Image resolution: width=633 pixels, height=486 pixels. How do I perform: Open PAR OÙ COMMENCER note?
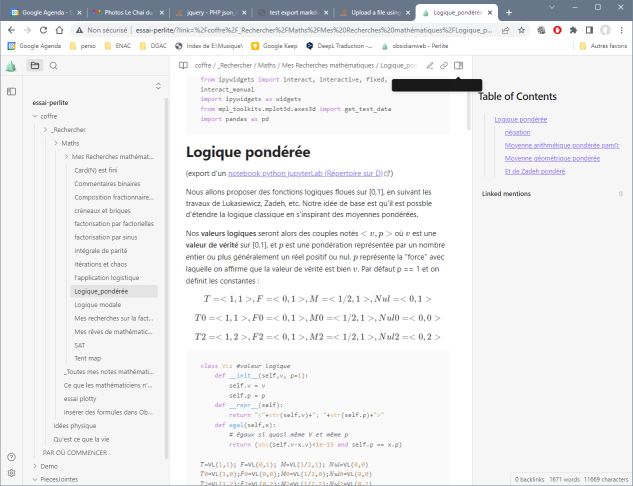(75, 453)
